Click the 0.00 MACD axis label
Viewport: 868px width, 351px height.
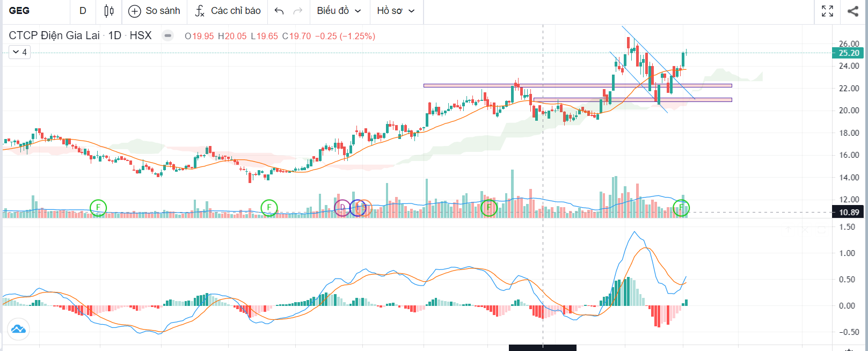(x=847, y=306)
